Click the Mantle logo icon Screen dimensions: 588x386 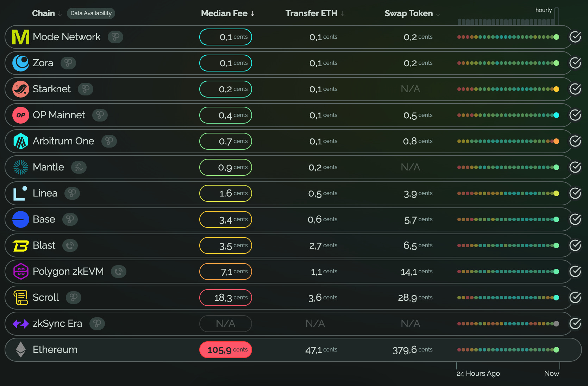coord(21,167)
